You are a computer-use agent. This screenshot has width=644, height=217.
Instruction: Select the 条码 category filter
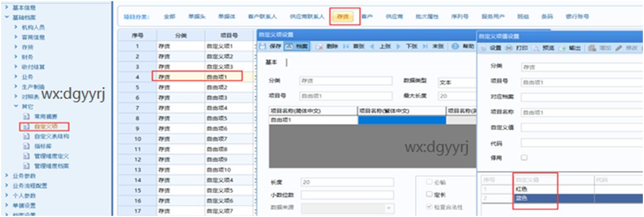coord(547,17)
